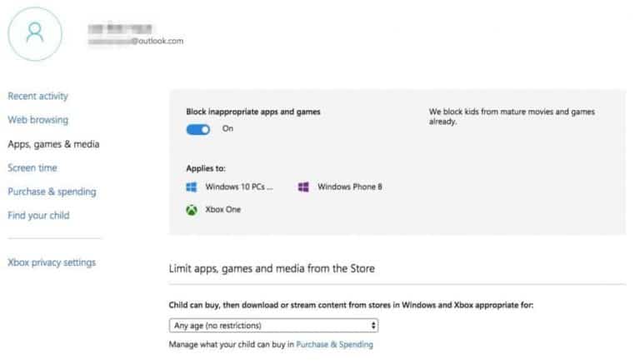Open Recent activity in the sidebar
640x364 pixels.
[x=37, y=96]
